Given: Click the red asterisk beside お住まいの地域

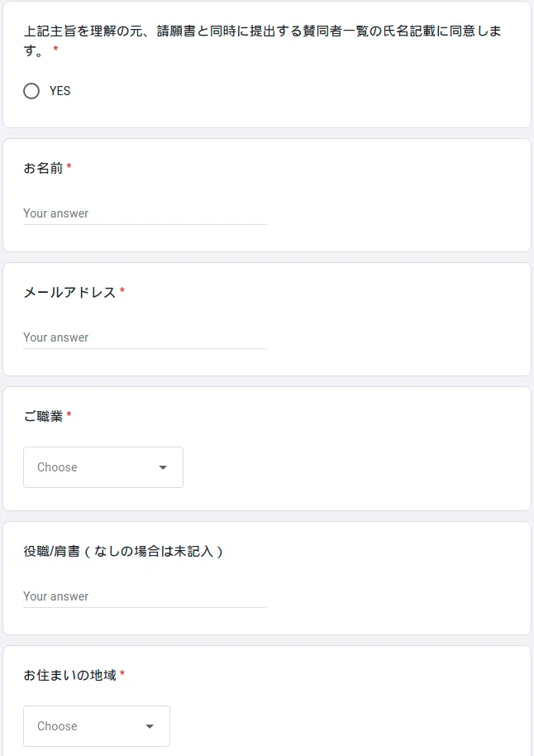Looking at the screenshot, I should point(122,673).
